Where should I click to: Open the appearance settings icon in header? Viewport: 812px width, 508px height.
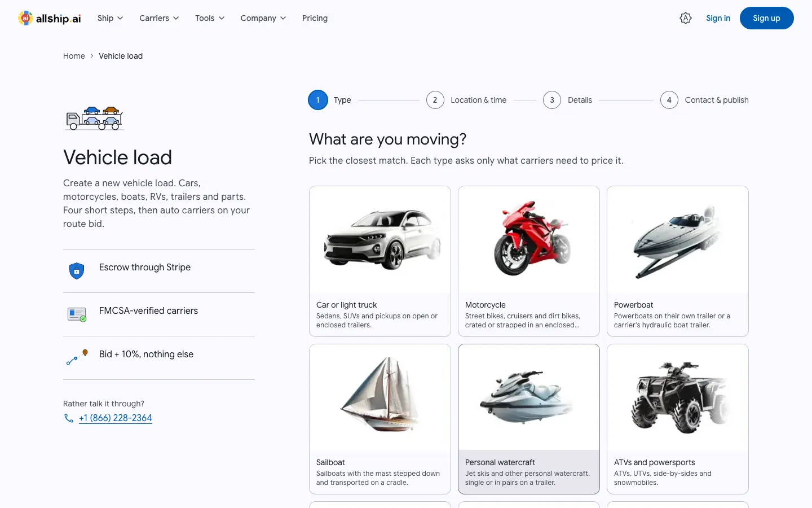(x=686, y=18)
